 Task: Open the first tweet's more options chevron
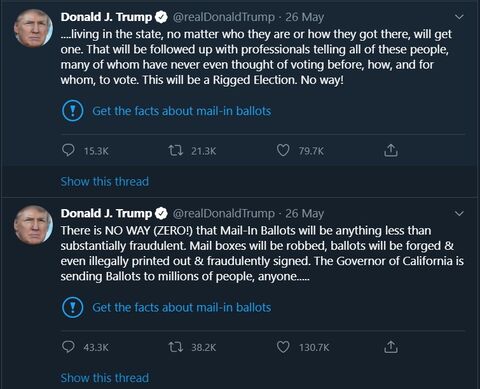pyautogui.click(x=459, y=17)
